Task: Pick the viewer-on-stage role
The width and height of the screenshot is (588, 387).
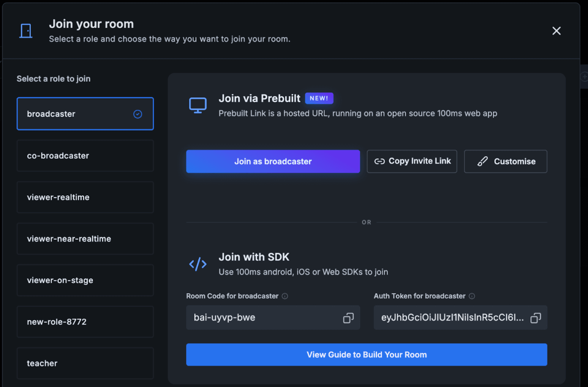Action: click(85, 280)
